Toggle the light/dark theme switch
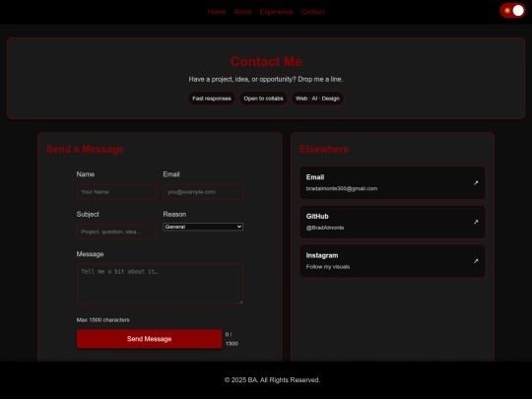Image resolution: width=532 pixels, height=399 pixels. 512,11
